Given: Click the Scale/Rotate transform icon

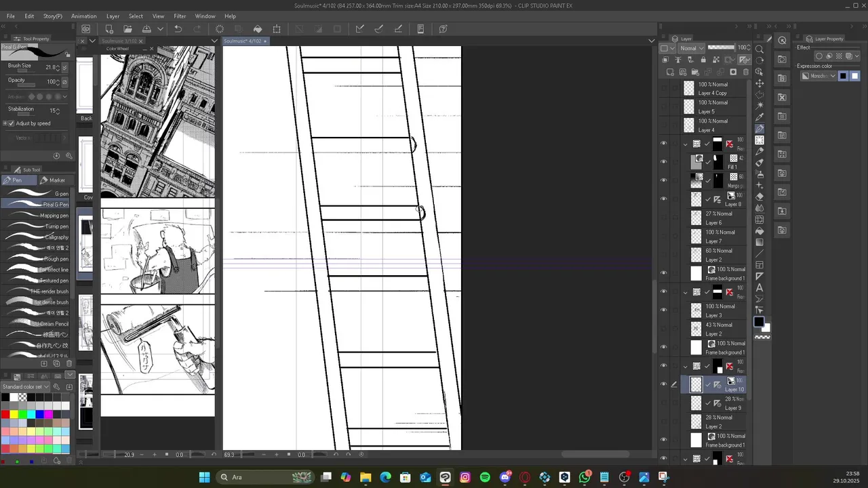Looking at the screenshot, I should (x=277, y=29).
